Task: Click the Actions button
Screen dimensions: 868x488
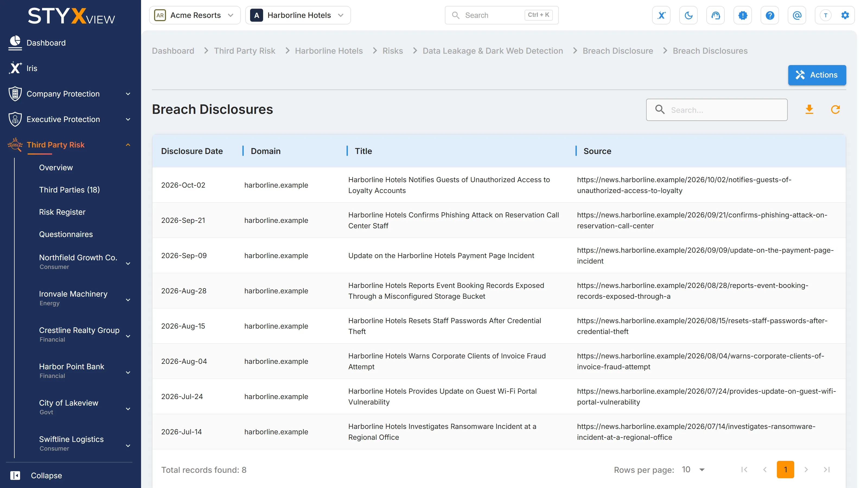Action: (817, 75)
